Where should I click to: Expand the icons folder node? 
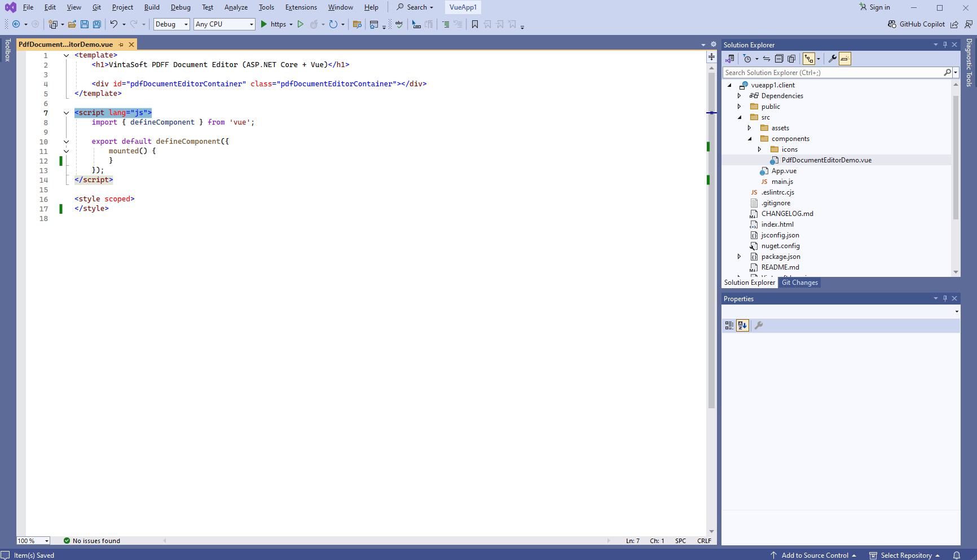pyautogui.click(x=760, y=149)
